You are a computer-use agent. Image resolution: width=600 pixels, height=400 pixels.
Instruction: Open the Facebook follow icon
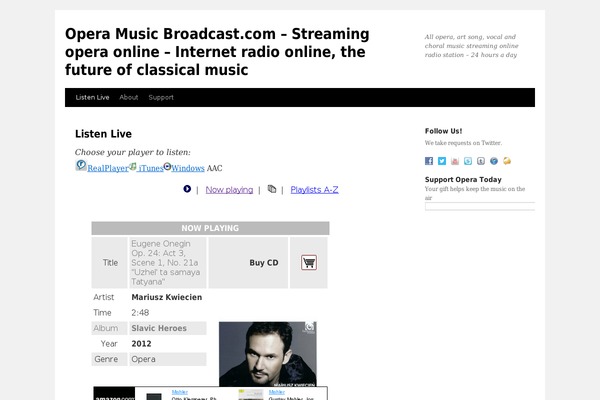pos(429,161)
